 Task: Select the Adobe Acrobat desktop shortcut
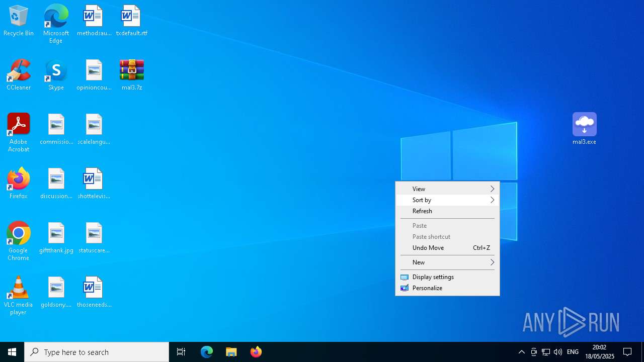pos(19,133)
